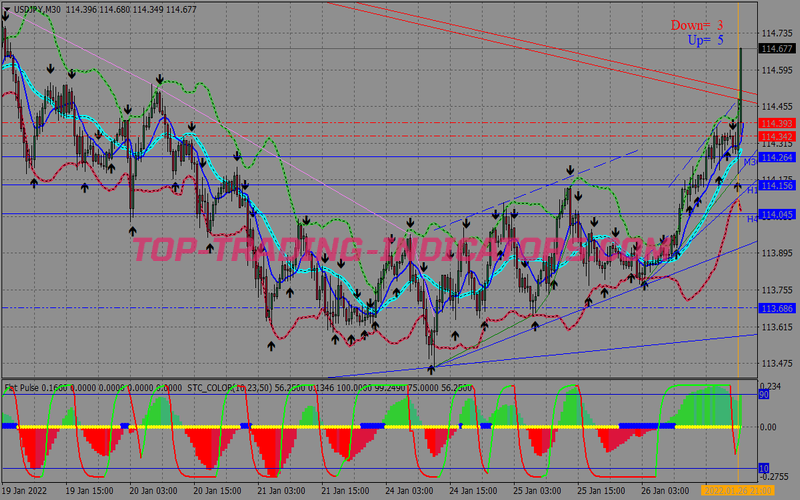
Task: Click the -0.2755 indicator scale value
Action: pyautogui.click(x=774, y=477)
